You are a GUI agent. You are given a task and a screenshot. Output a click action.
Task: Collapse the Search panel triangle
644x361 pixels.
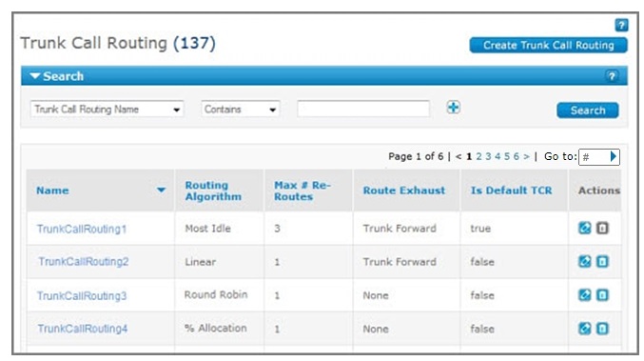click(35, 76)
